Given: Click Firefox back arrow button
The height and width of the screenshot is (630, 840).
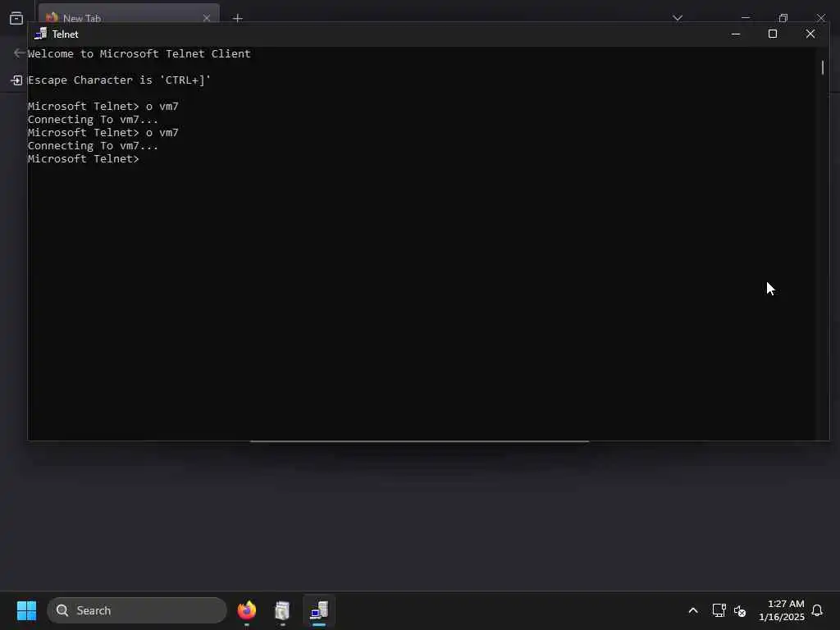Looking at the screenshot, I should coord(19,52).
